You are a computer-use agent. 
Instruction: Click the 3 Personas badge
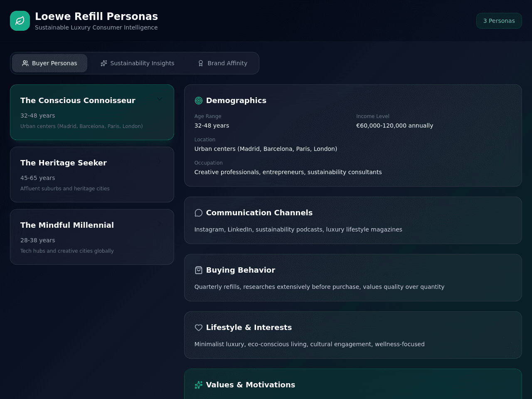coord(499,21)
